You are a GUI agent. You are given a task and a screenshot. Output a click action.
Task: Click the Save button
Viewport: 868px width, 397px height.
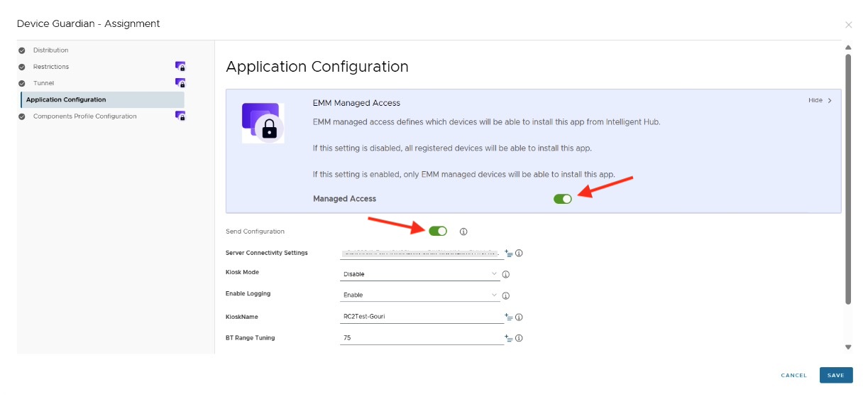click(835, 375)
